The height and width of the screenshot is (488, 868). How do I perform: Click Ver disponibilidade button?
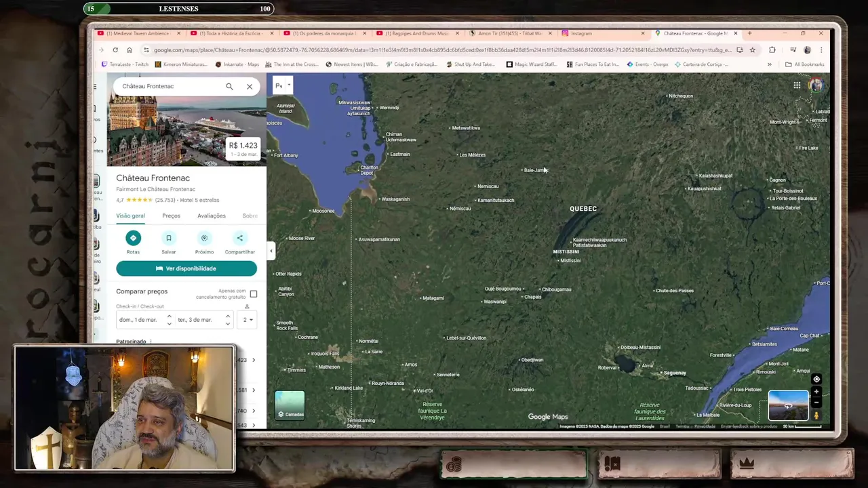tap(186, 268)
